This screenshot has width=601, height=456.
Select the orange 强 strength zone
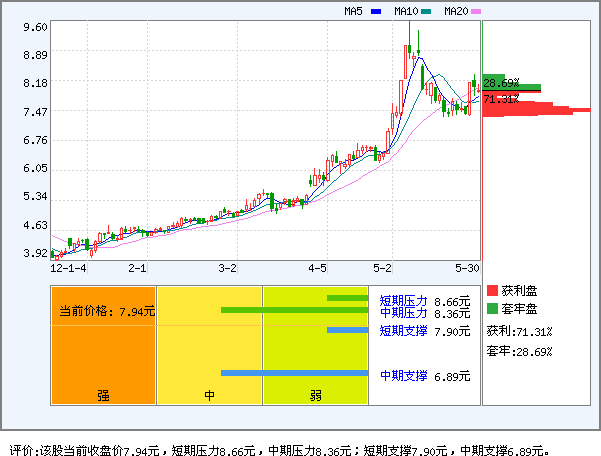pos(103,345)
